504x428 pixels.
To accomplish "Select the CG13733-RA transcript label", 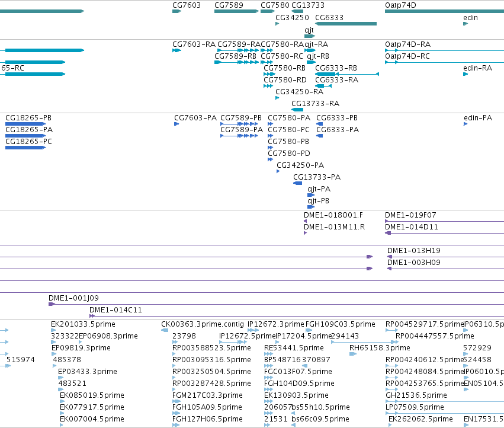I will point(315,104).
